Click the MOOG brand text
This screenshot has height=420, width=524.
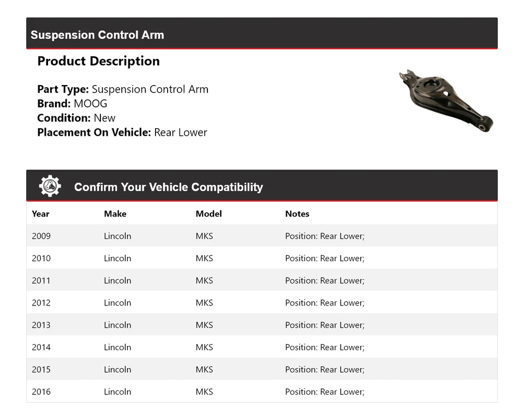pyautogui.click(x=91, y=103)
